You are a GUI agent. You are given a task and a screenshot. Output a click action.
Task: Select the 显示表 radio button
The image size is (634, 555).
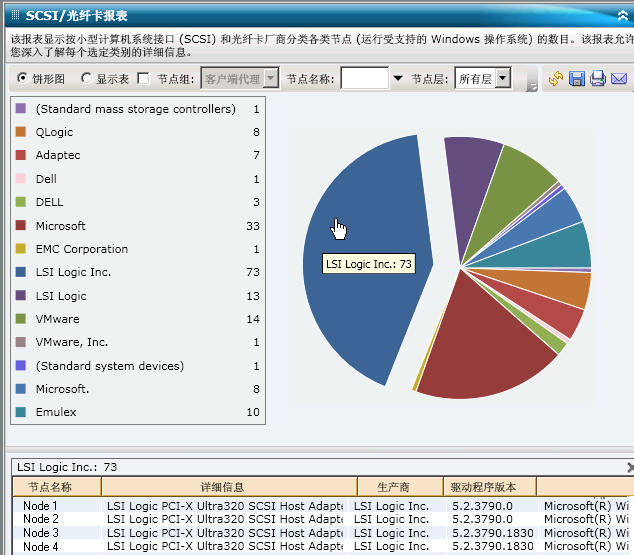[x=87, y=78]
